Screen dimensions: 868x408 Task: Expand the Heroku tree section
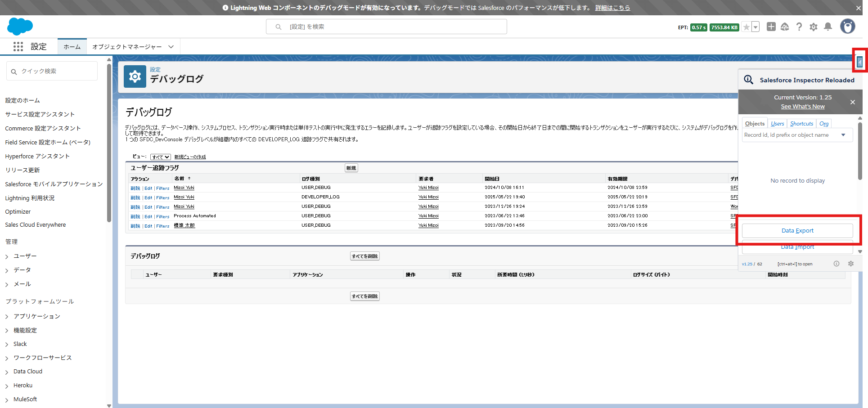point(7,386)
